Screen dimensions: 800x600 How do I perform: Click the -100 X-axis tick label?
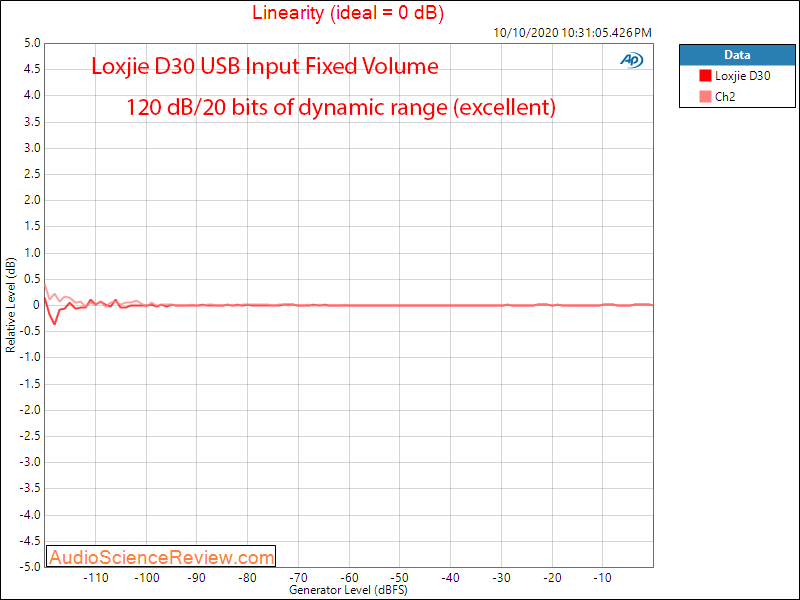(146, 578)
